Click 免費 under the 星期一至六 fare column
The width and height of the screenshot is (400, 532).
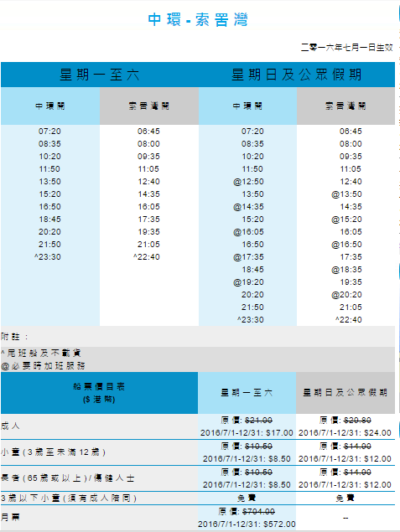[x=247, y=498]
